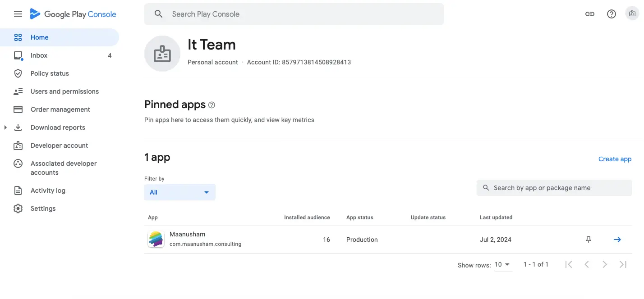Viewport: 644px width, 299px height.
Task: Pin the Maanusham app
Action: click(x=588, y=240)
